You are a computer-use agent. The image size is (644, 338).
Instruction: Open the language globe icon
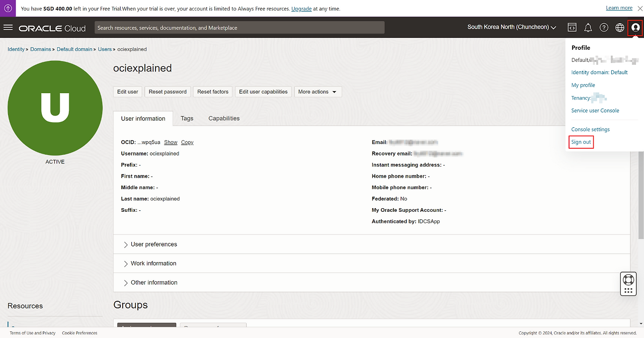click(620, 28)
